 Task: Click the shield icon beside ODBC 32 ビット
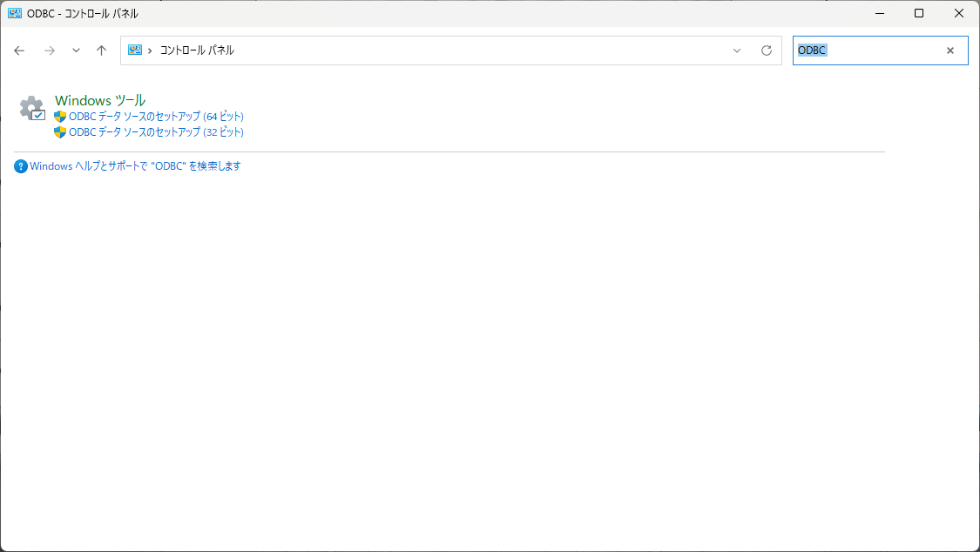(x=60, y=132)
